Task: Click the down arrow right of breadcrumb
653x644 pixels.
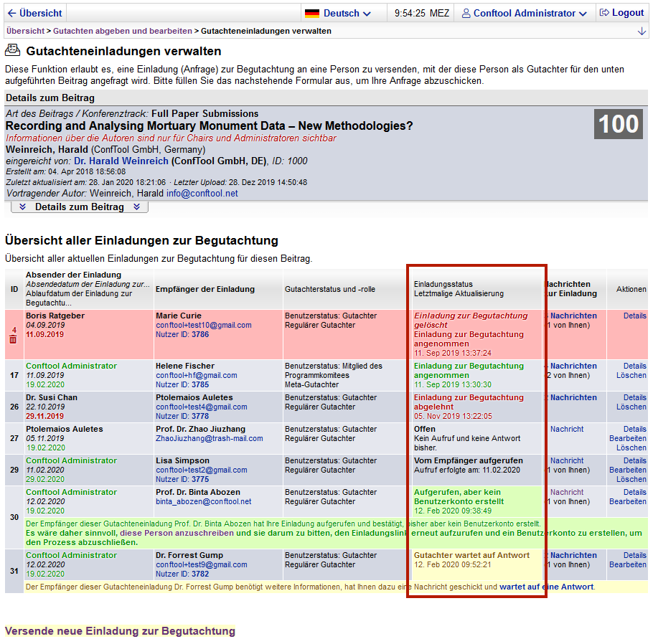Action: point(642,32)
